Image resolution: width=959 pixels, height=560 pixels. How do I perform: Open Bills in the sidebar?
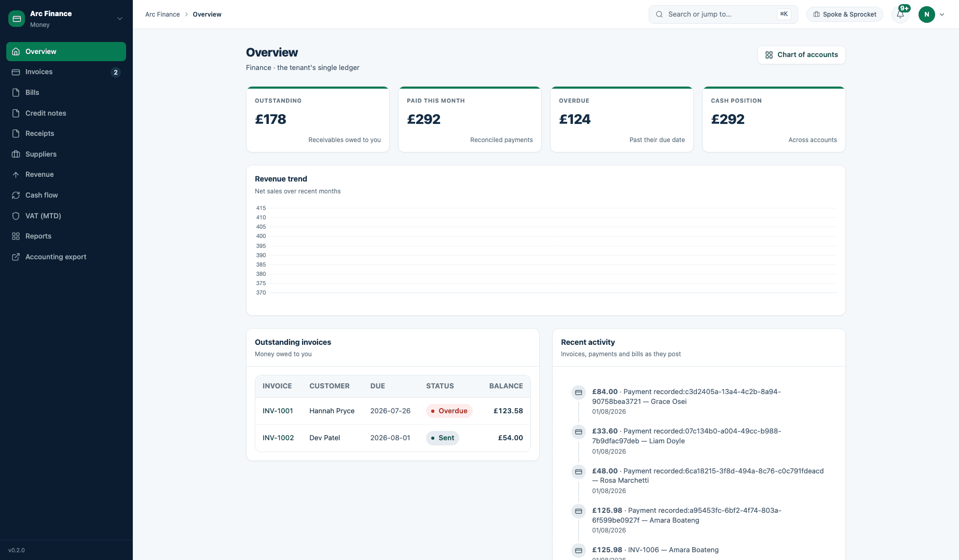click(x=66, y=92)
